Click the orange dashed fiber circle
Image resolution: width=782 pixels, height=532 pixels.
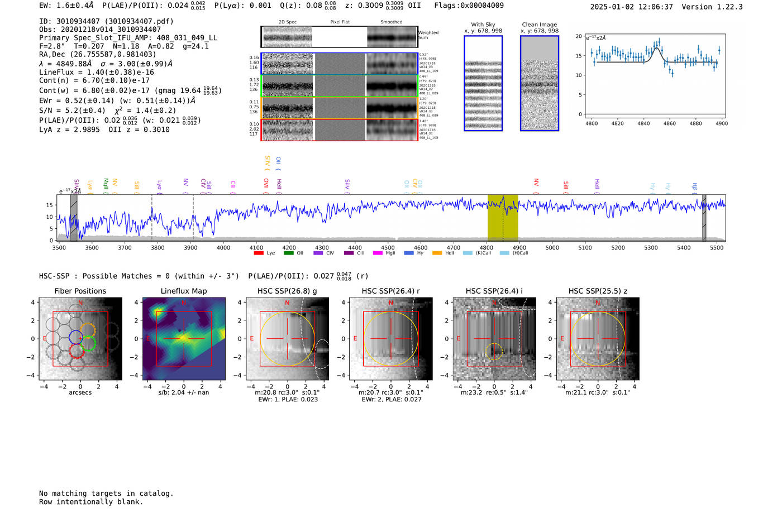(x=87, y=330)
